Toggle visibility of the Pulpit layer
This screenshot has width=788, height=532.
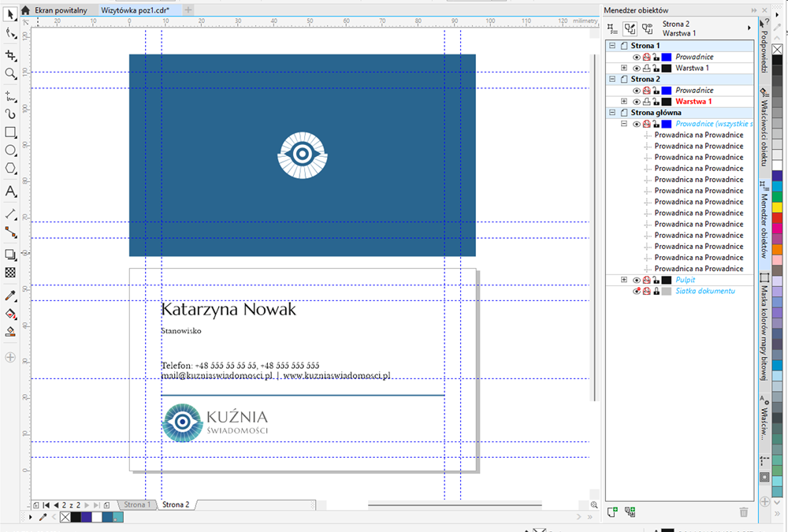tap(637, 280)
